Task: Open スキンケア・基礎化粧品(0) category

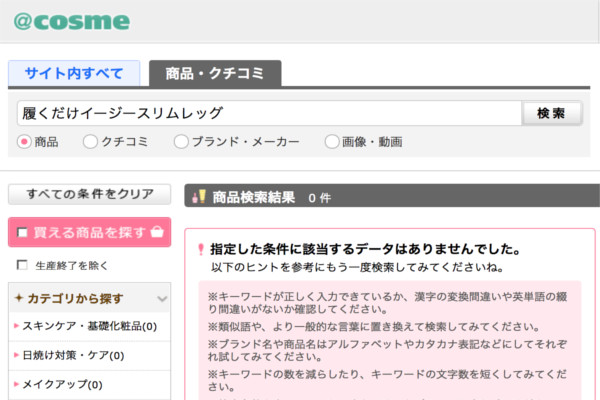Action: 90,326
